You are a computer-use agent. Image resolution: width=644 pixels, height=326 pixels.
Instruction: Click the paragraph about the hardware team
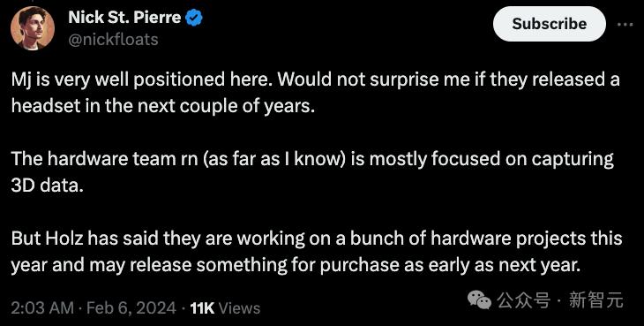pos(312,172)
